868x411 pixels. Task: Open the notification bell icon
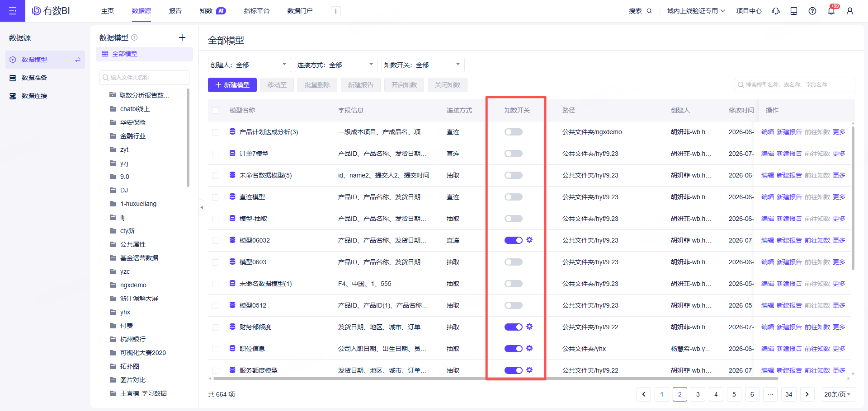tap(831, 11)
